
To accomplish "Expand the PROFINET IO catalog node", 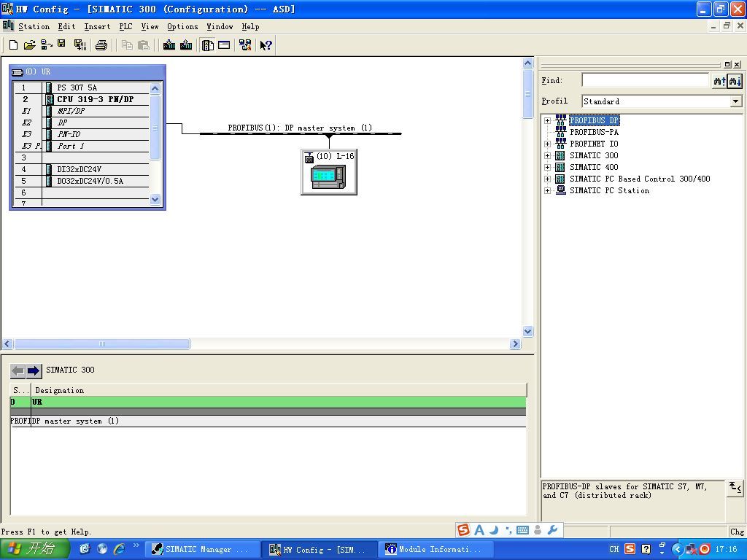I will pyautogui.click(x=547, y=144).
